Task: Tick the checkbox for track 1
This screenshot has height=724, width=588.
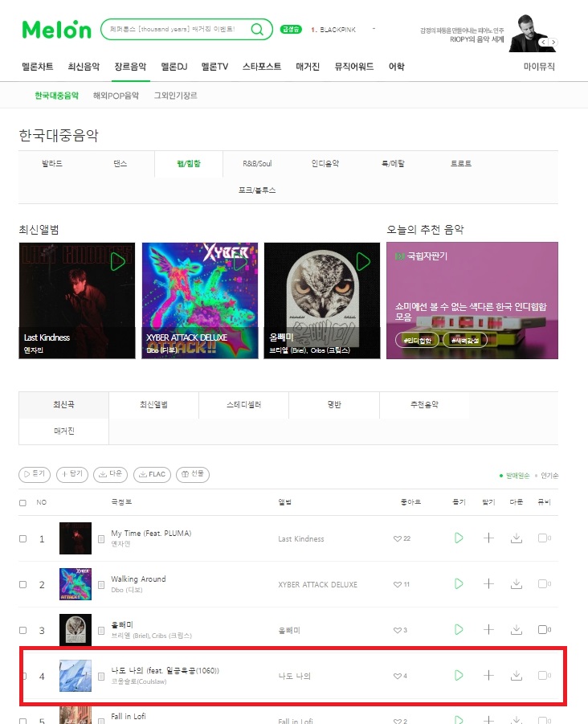Action: click(x=22, y=539)
